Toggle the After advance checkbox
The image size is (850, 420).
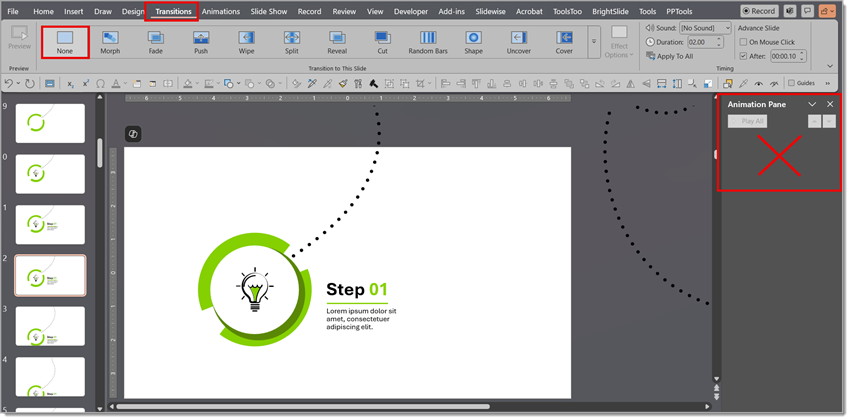743,56
